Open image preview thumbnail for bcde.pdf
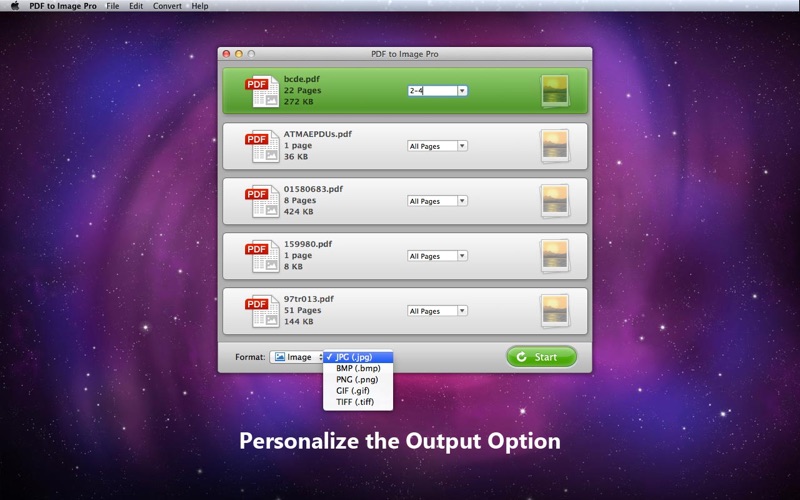 (555, 91)
